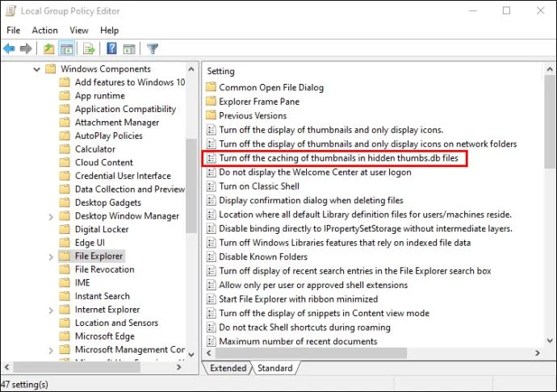Maximize the Local Group Policy Editor window
This screenshot has width=557, height=392.
point(507,10)
